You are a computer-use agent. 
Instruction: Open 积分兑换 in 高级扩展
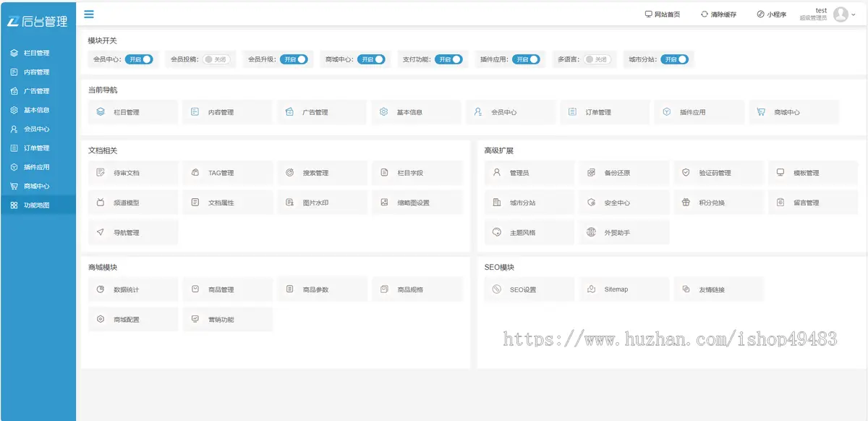(719, 203)
